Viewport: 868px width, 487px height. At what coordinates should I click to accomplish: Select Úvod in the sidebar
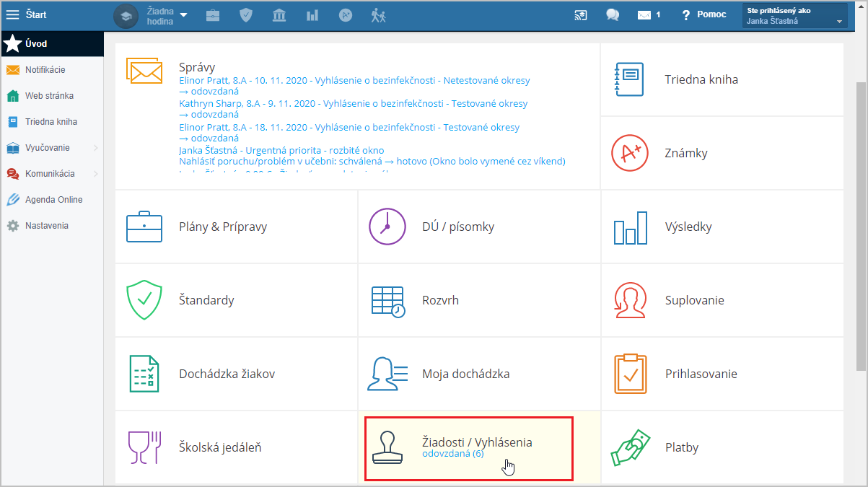click(52, 44)
